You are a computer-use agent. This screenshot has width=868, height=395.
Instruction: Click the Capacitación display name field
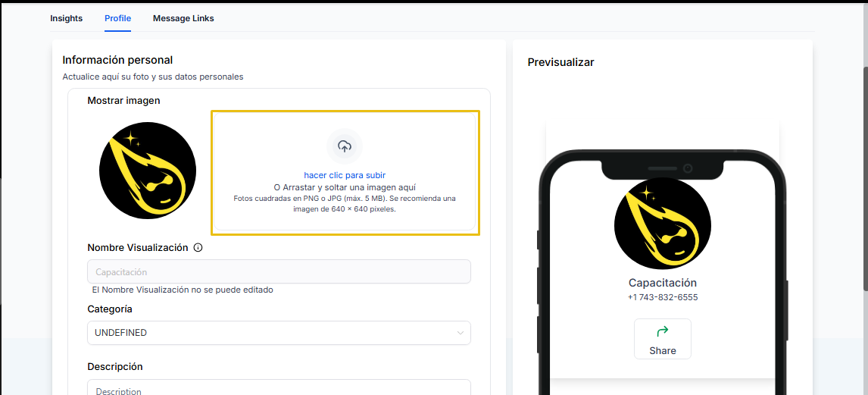279,272
